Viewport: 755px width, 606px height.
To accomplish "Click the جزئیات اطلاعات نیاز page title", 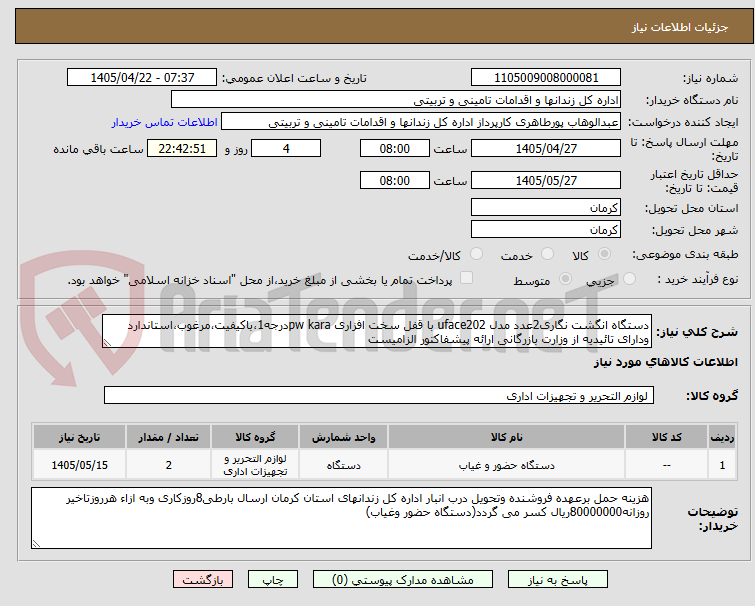I will (680, 27).
